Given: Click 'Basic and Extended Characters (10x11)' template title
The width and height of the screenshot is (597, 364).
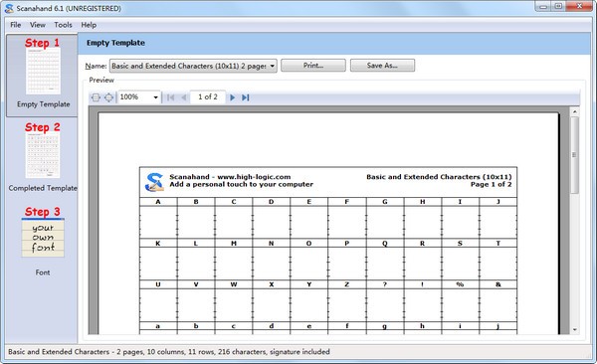Looking at the screenshot, I should 439,177.
